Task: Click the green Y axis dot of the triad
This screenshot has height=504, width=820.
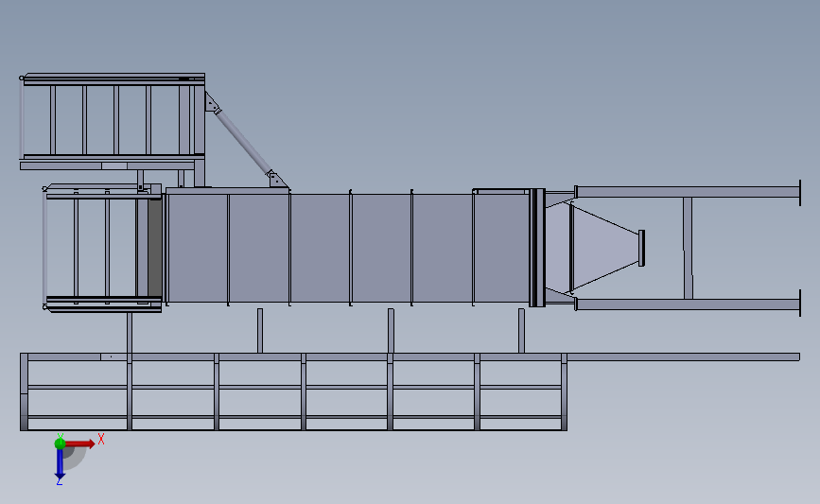Action: pos(60,443)
